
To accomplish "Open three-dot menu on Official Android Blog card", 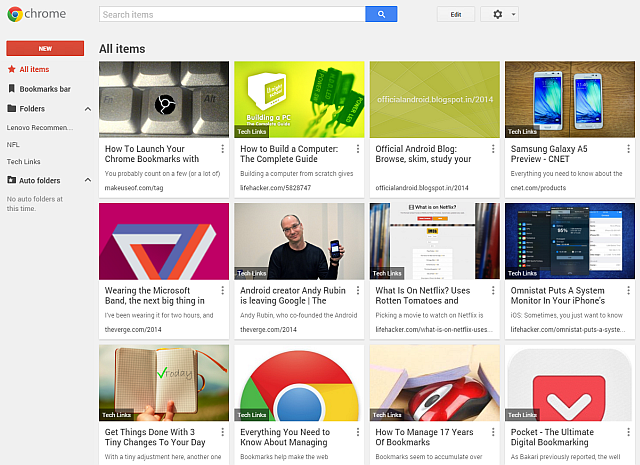I will (x=490, y=149).
